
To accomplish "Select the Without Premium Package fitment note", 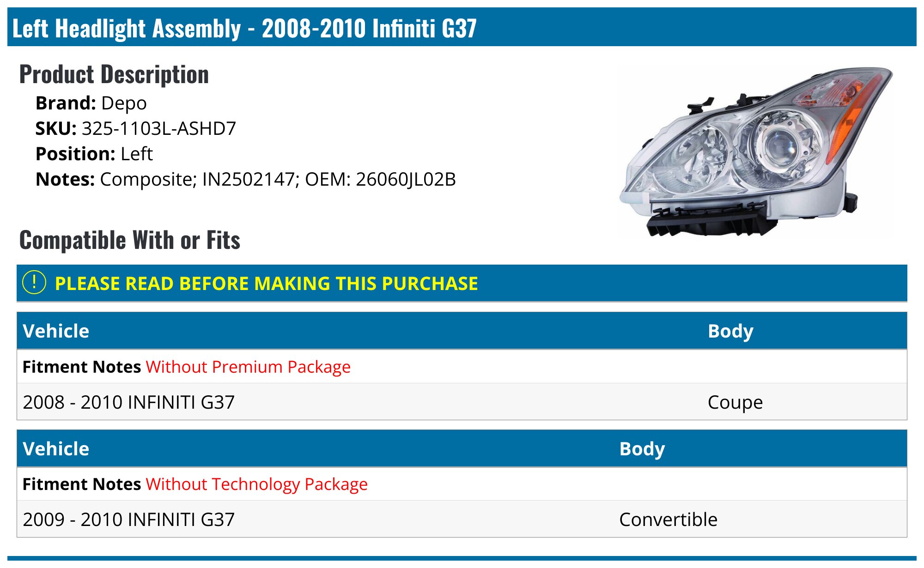I will coord(248,367).
